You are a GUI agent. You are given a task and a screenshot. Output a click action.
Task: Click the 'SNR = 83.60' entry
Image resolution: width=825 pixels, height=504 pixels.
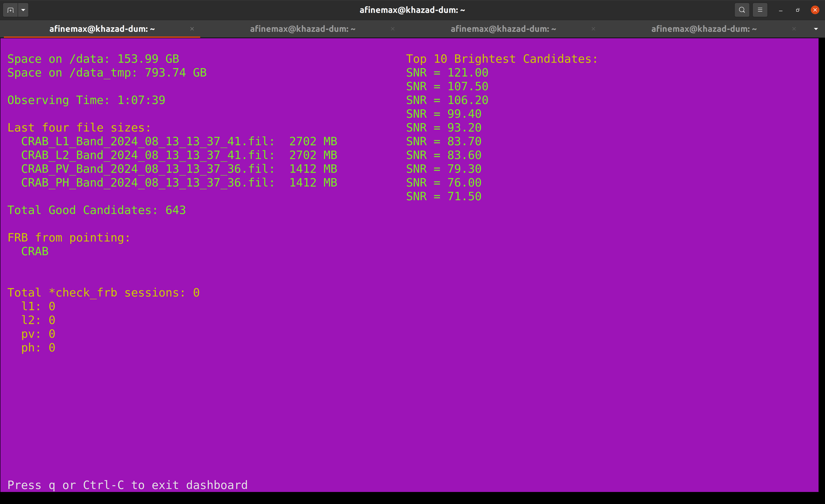[x=444, y=155]
